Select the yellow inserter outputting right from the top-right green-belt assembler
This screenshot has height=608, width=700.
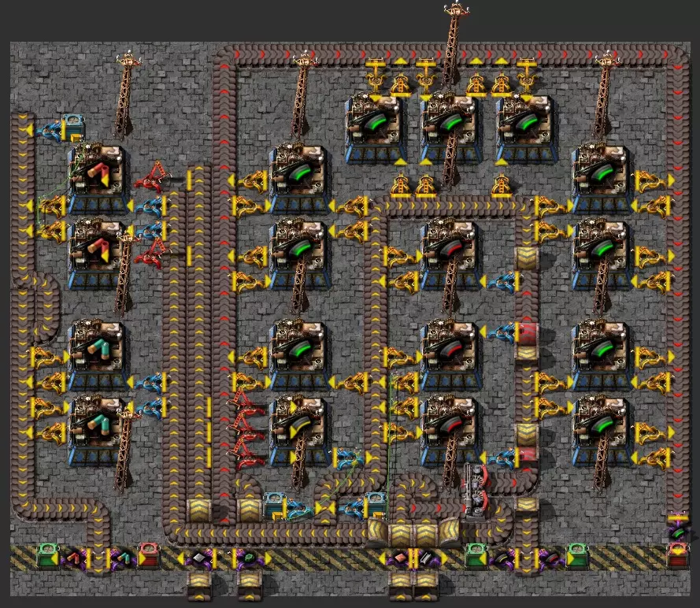pos(652,181)
